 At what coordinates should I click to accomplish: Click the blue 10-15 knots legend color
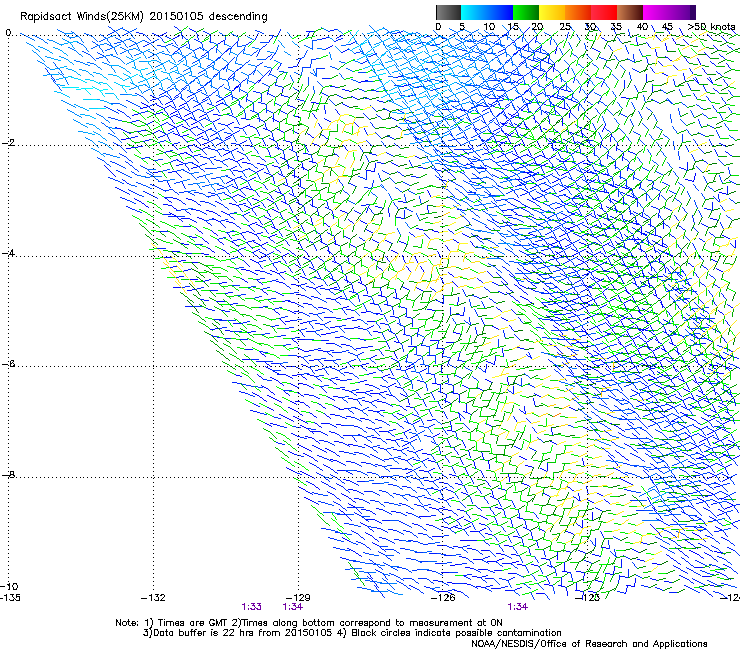(500, 12)
